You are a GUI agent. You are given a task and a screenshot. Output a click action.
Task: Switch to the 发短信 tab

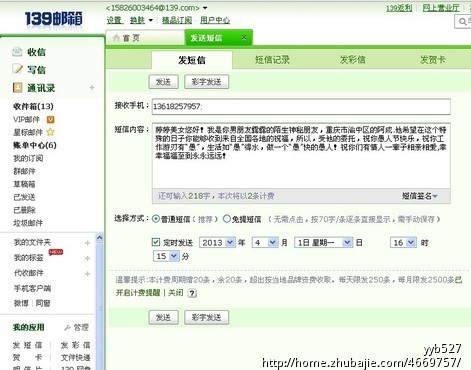(x=192, y=60)
